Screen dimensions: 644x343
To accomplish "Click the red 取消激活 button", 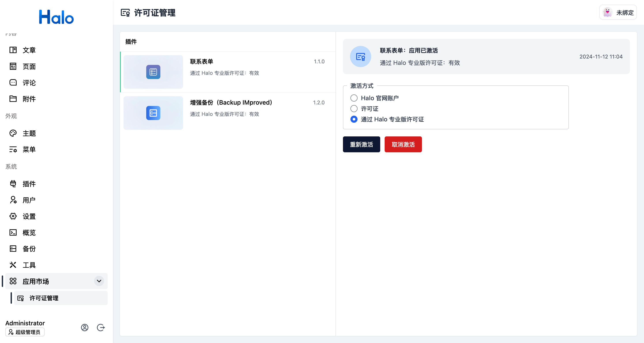I will click(x=403, y=144).
